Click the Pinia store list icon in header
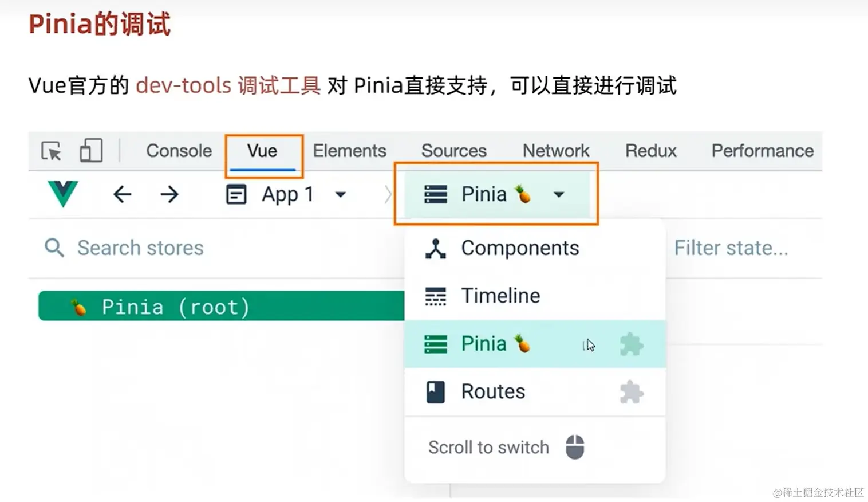Image resolution: width=868 pixels, height=502 pixels. coord(436,194)
